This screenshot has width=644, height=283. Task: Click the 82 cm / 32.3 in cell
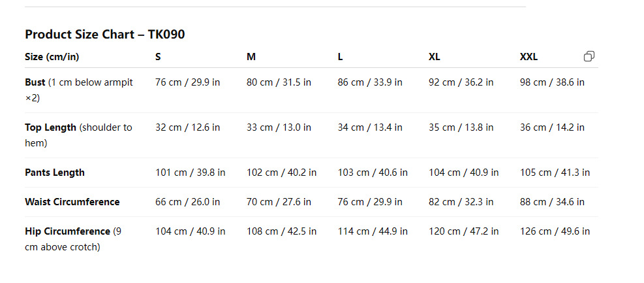(461, 202)
